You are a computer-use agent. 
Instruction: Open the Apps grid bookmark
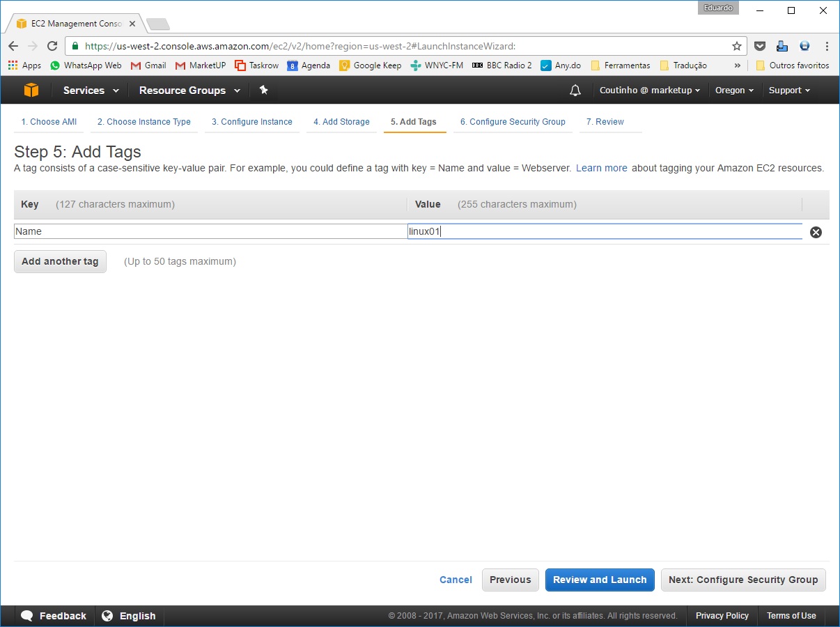[24, 65]
